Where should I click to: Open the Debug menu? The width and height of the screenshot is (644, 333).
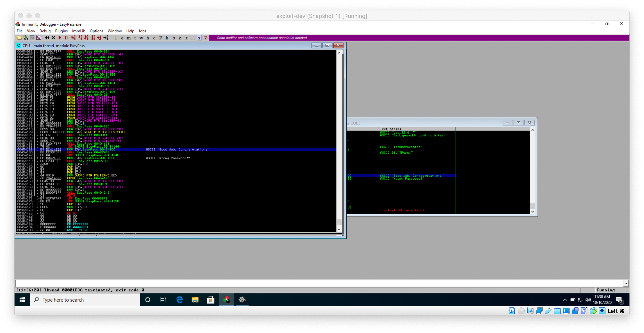click(x=45, y=31)
